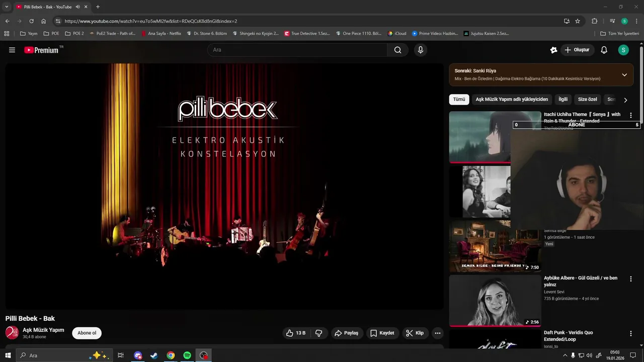Screen dimensions: 644x362
Task: Install page as app icon in address bar
Action: pyautogui.click(x=567, y=21)
